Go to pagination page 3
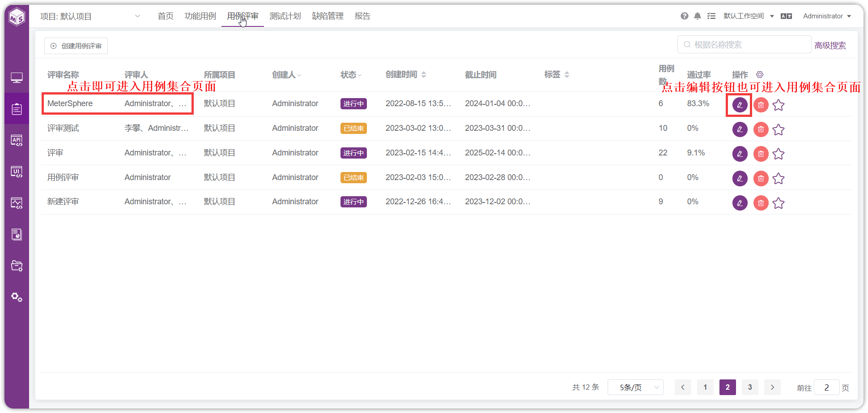This screenshot has width=868, height=413. click(x=750, y=387)
